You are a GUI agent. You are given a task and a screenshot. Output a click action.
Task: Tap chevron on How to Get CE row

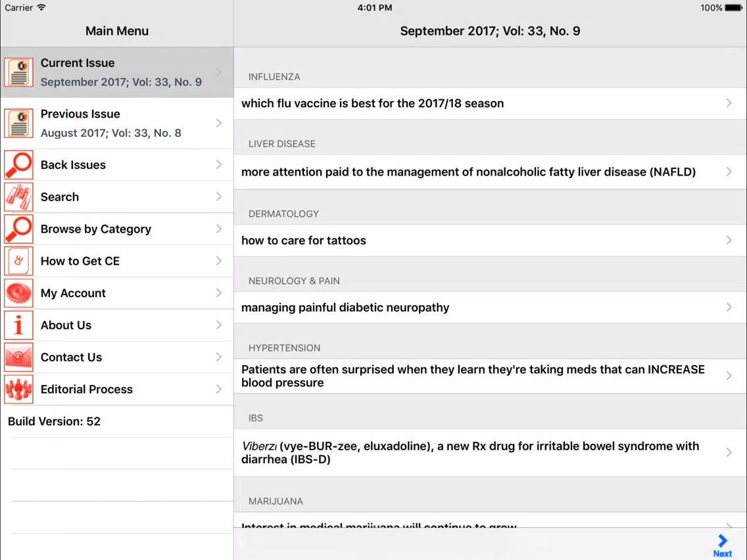coord(219,261)
